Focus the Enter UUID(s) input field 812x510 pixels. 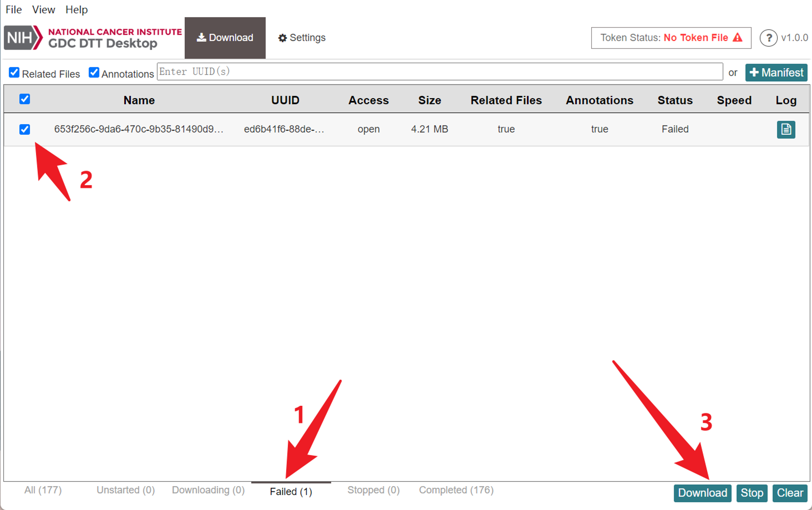pos(440,71)
